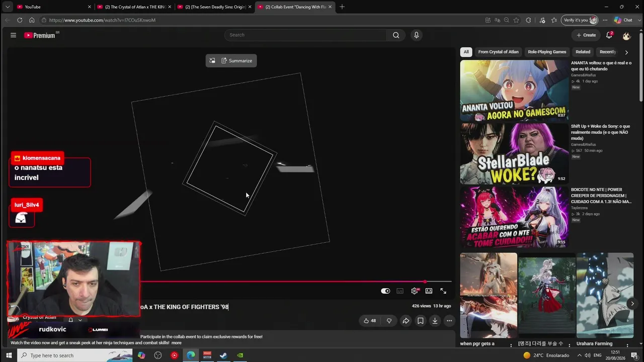Screen dimensions: 644x362
Task: Select the 'Related' filter chip
Action: [583, 52]
